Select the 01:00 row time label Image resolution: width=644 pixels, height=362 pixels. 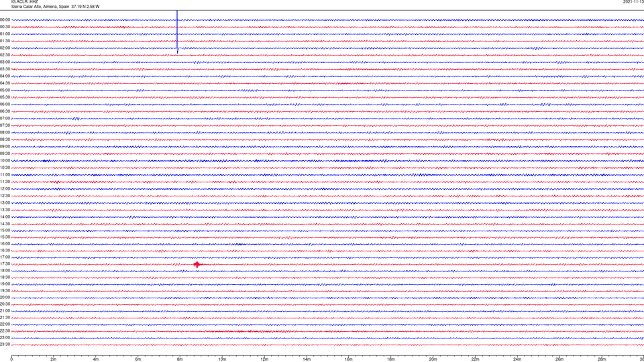[5, 34]
